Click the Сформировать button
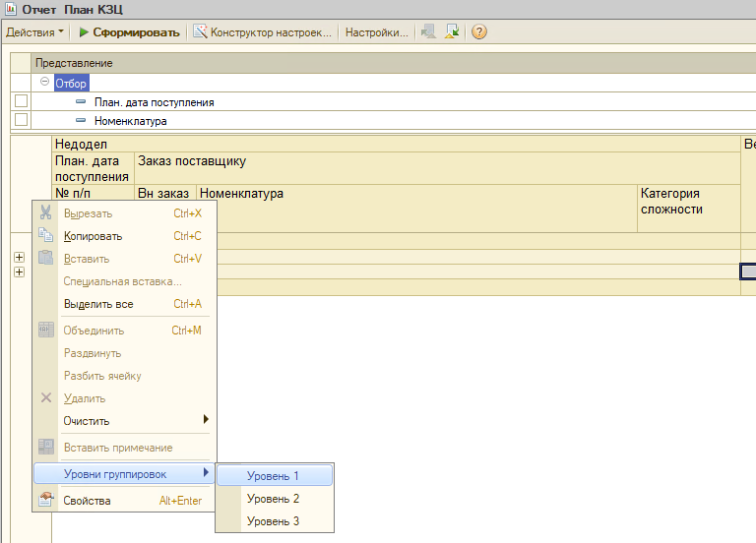 click(129, 32)
